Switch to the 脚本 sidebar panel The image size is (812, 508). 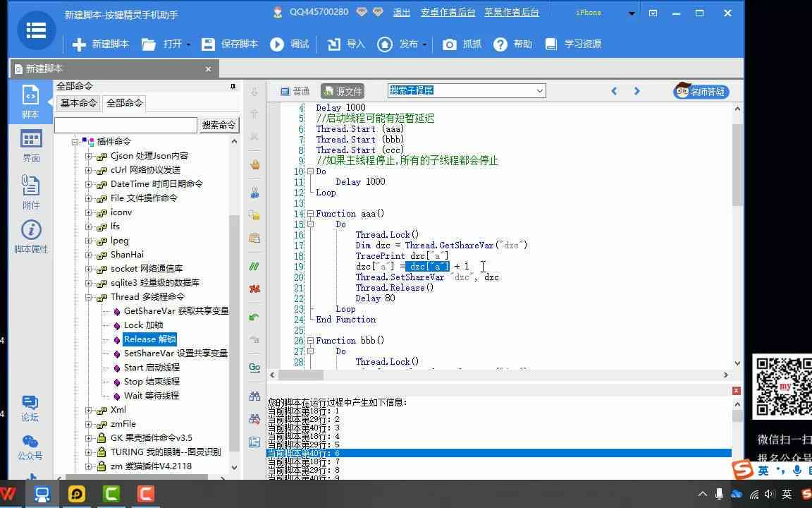tap(30, 102)
